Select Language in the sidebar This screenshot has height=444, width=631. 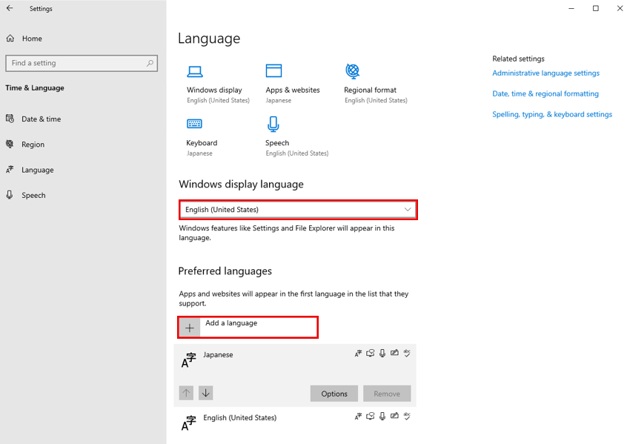click(37, 170)
